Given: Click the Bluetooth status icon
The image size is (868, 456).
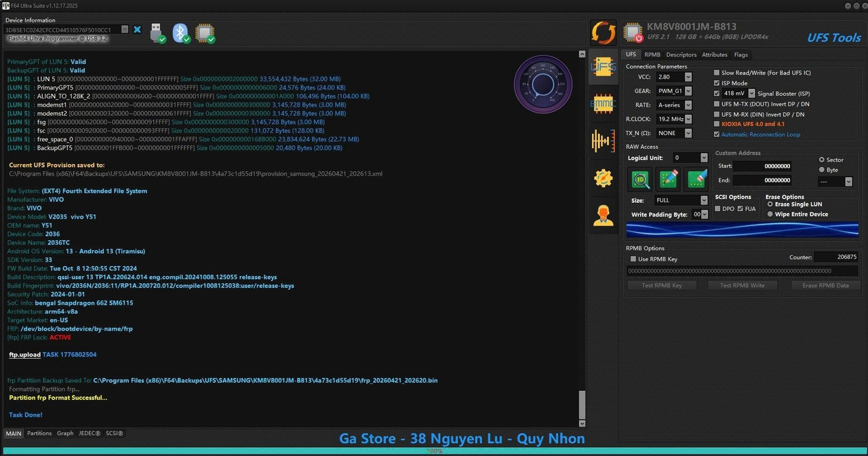Looking at the screenshot, I should (x=181, y=33).
